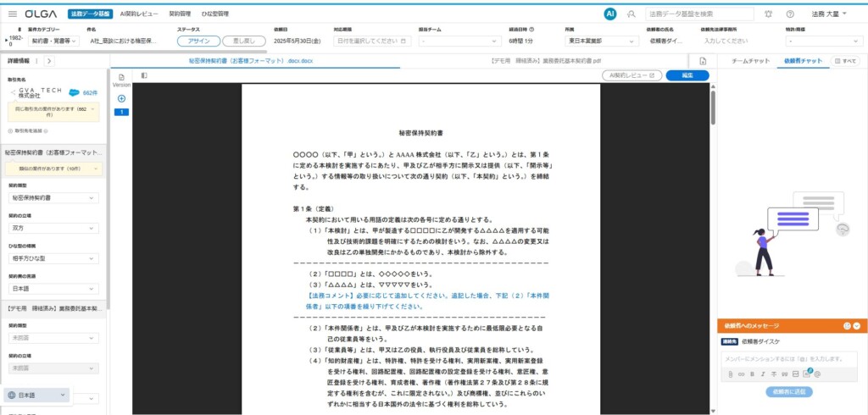This screenshot has width=868, height=415.
Task: Switch to the 依頼者チャット tab
Action: [x=803, y=61]
